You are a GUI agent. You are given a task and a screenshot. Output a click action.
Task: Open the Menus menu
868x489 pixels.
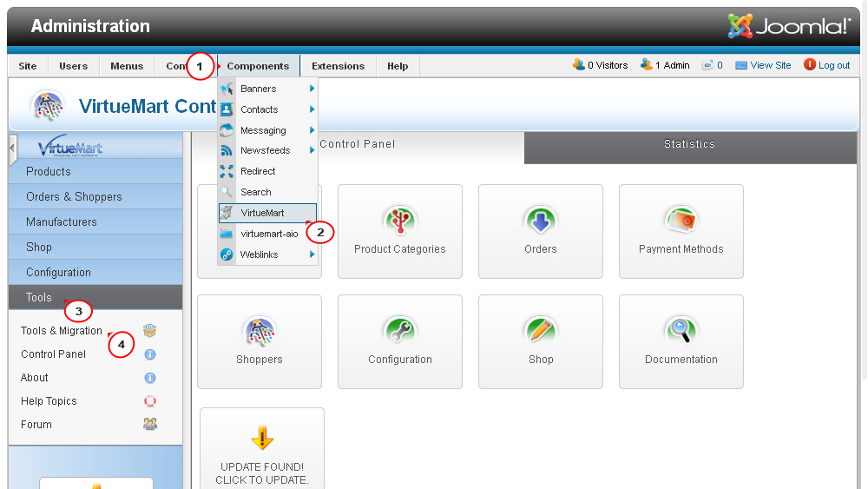tap(127, 66)
